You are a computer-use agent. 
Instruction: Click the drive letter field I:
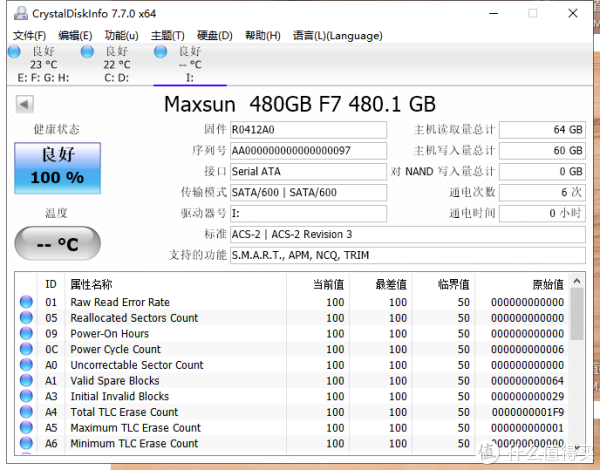[308, 213]
